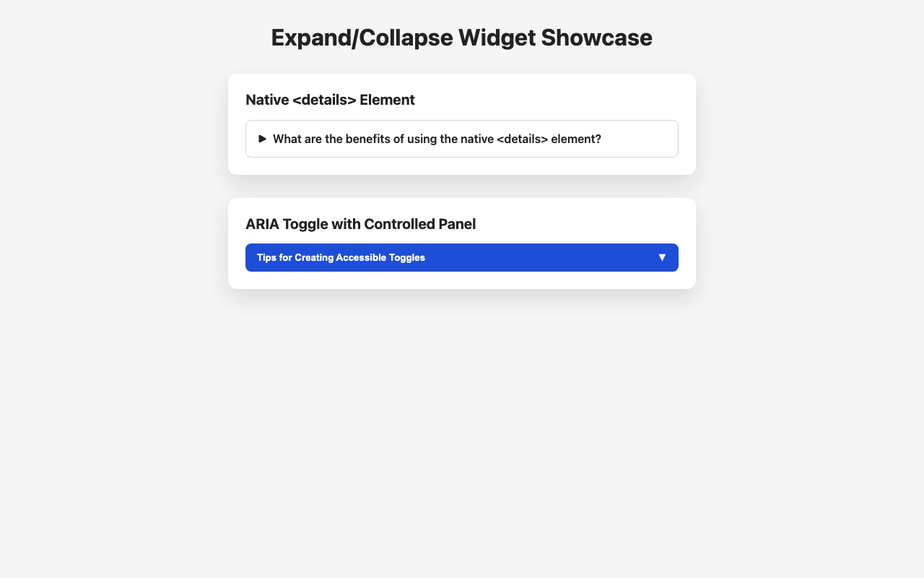
Task: Select the Expand/Collapse Widget Showcase title
Action: pos(461,37)
